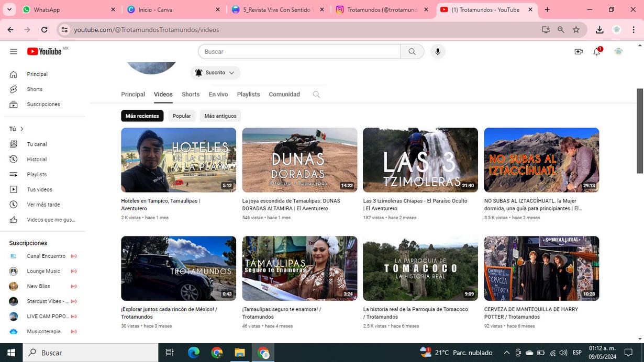The height and width of the screenshot is (362, 644).
Task: Open the Suscrito dropdown button
Action: [215, 73]
